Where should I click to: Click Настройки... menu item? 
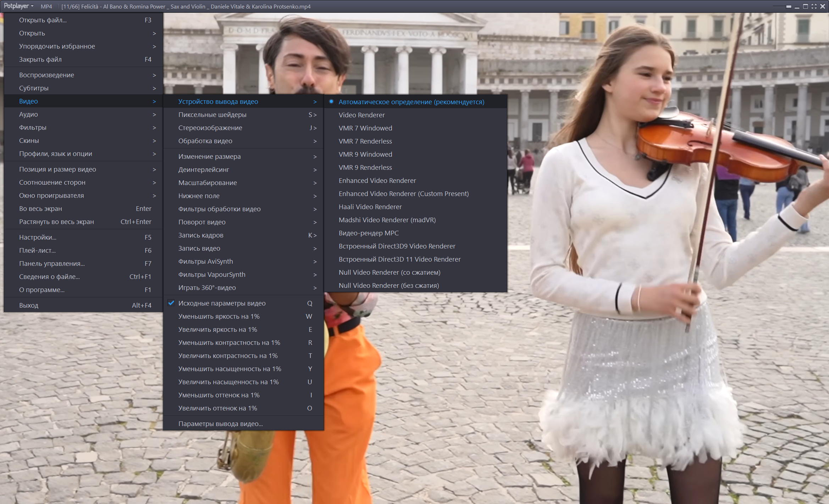tap(38, 237)
